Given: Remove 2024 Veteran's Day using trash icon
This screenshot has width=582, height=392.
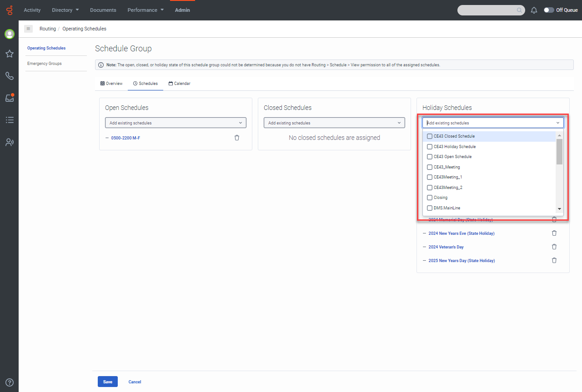Looking at the screenshot, I should pos(554,247).
